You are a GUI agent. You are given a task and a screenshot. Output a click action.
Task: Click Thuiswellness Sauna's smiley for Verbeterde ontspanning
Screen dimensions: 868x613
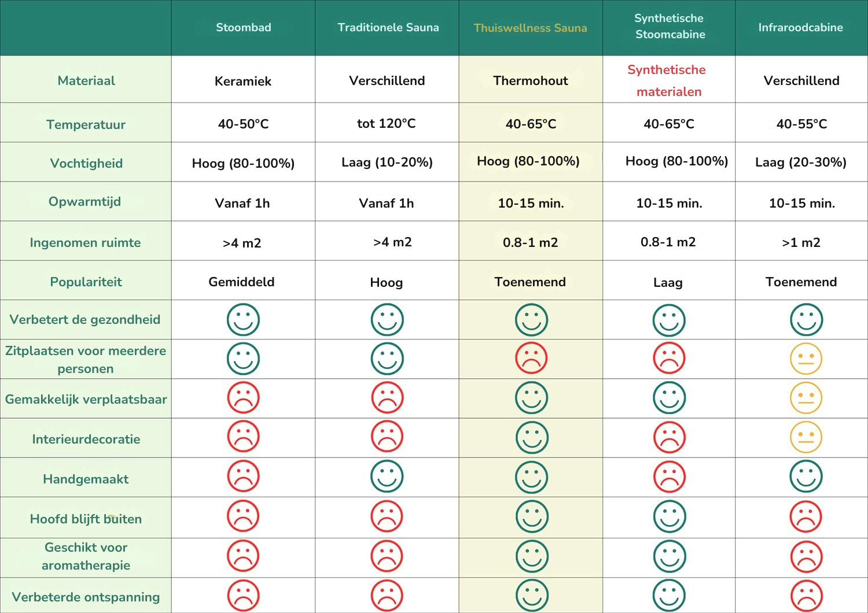(x=531, y=596)
